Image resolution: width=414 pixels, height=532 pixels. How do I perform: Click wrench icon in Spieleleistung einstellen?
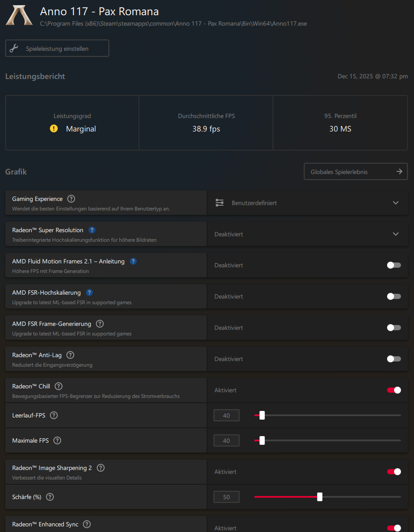(x=14, y=49)
